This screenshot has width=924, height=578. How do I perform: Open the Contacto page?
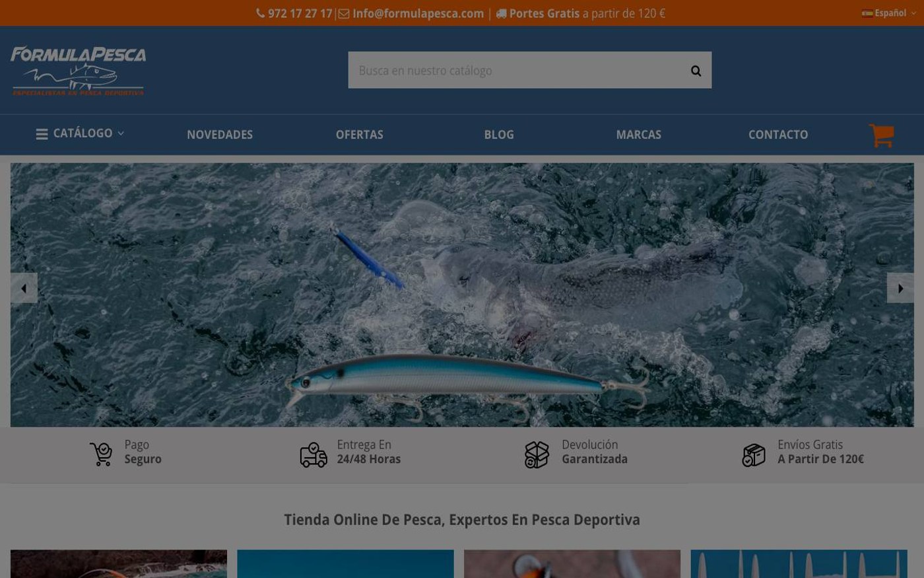coord(778,135)
